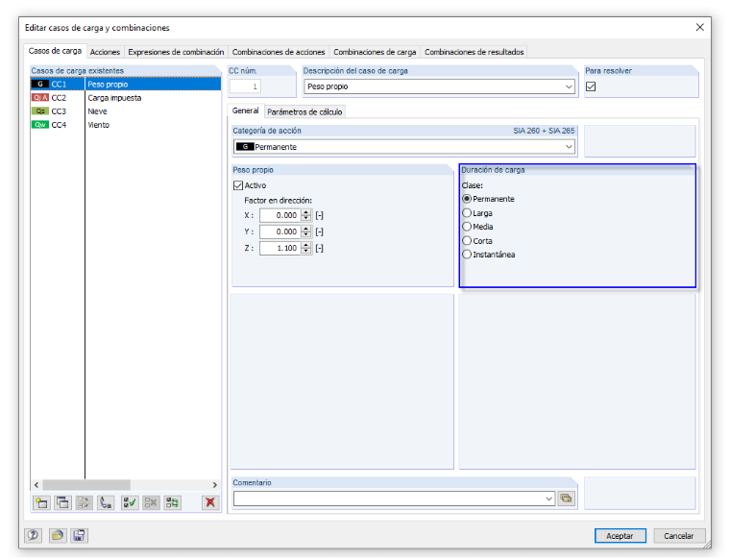
Task: Uncheck the Activo self-weight checkbox
Action: (238, 185)
